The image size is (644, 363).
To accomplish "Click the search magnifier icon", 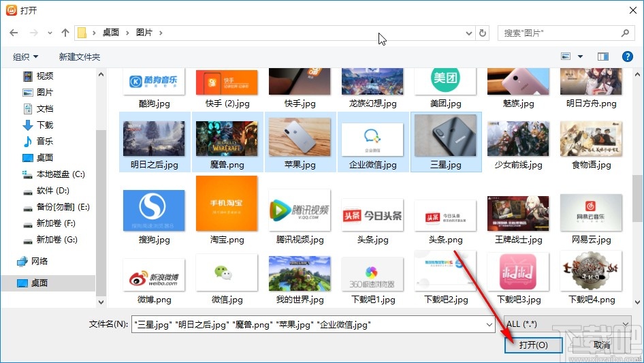I will point(625,33).
